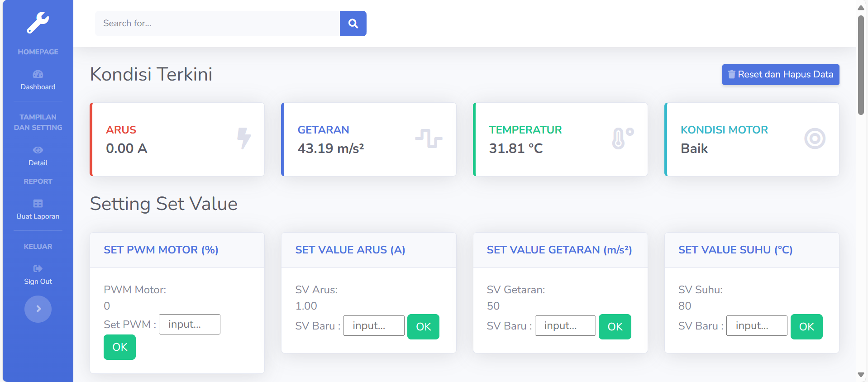The image size is (868, 382).
Task: Click the scroll down arrow on scrollbar
Action: coord(861,375)
